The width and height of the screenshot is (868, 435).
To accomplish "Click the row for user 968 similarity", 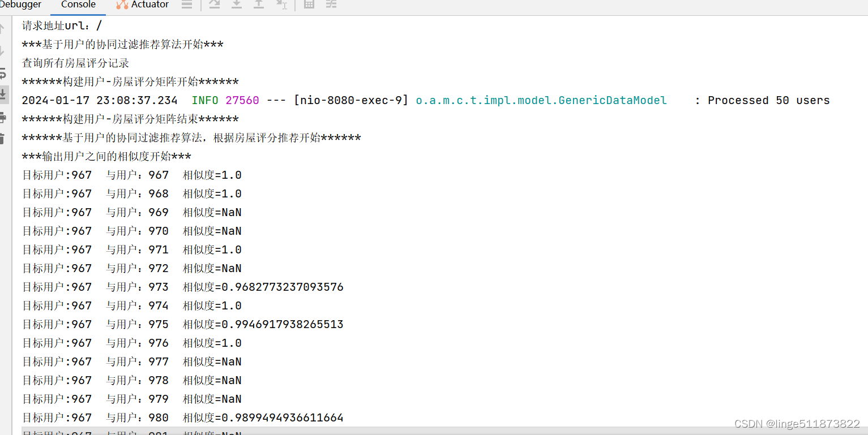I will tap(132, 194).
